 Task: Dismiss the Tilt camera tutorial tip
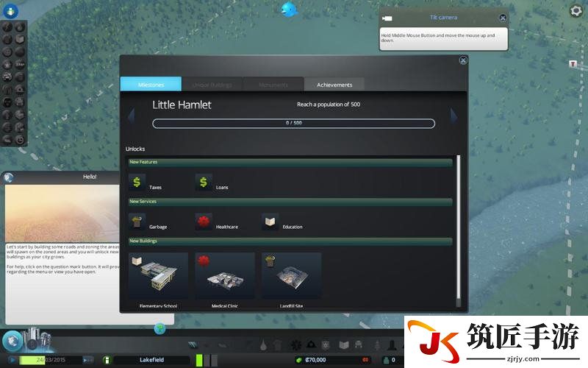coord(503,18)
